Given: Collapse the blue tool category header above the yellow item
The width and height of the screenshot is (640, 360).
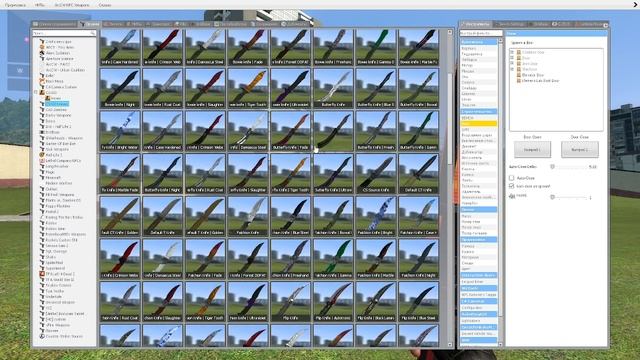Looking at the screenshot, I should point(479,111).
